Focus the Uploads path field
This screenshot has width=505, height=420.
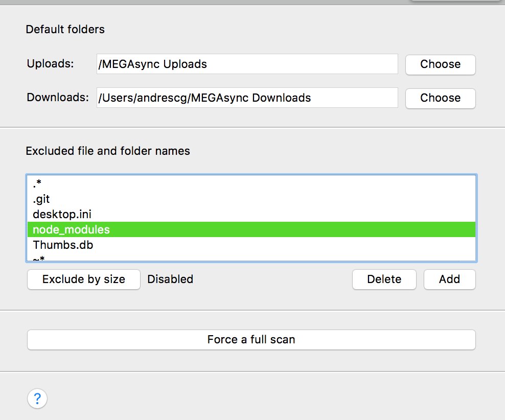pyautogui.click(x=247, y=64)
